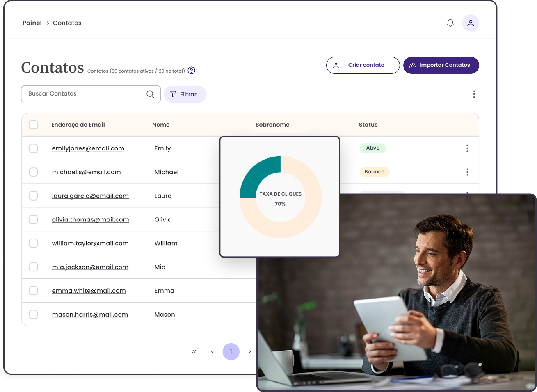Click the user profile avatar icon
Screen dimensions: 537x392
[471, 23]
